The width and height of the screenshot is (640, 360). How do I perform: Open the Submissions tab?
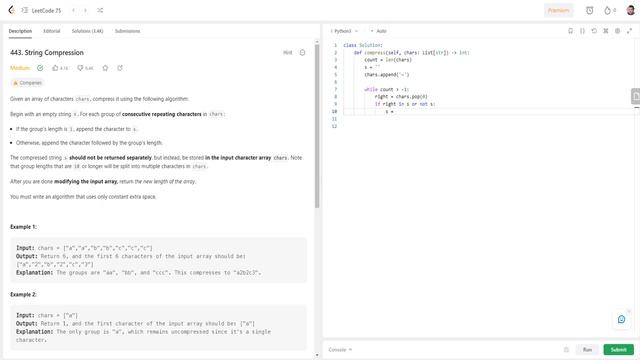tap(127, 31)
